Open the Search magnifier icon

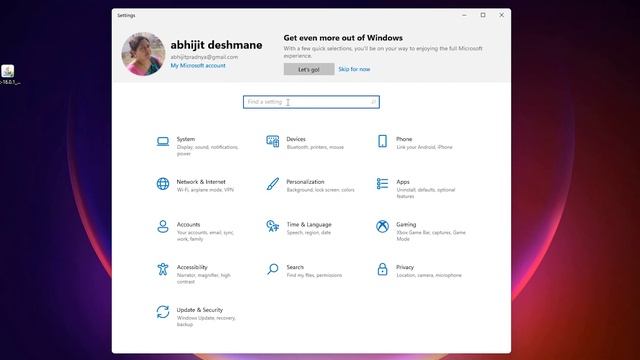pos(273,269)
